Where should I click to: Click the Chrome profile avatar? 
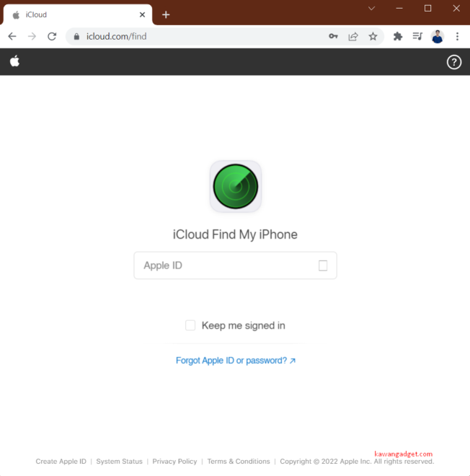438,37
